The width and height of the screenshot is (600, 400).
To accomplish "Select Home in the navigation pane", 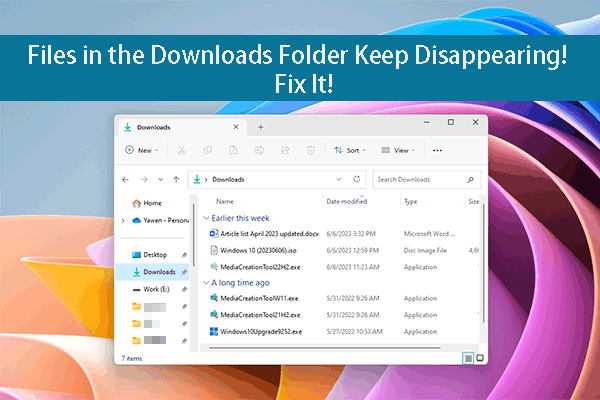I will pyautogui.click(x=152, y=201).
